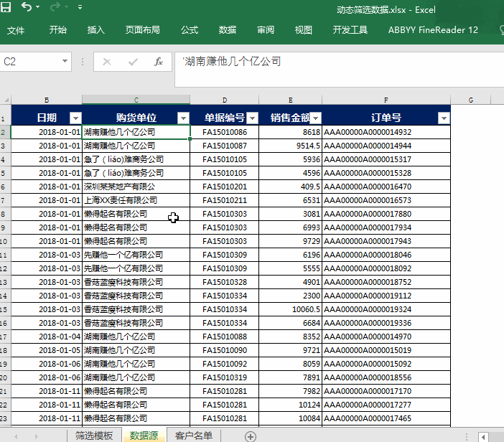Select cell FA15010319

tap(224, 377)
